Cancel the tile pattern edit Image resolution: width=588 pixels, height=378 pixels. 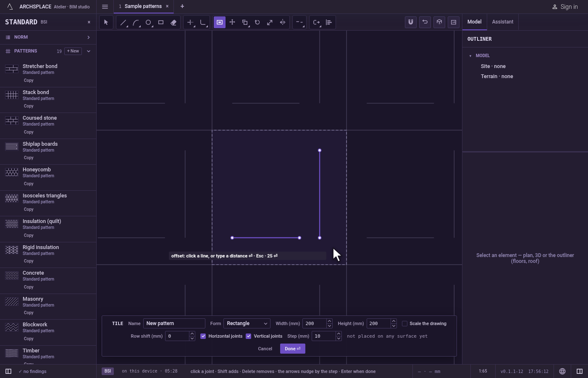click(265, 349)
